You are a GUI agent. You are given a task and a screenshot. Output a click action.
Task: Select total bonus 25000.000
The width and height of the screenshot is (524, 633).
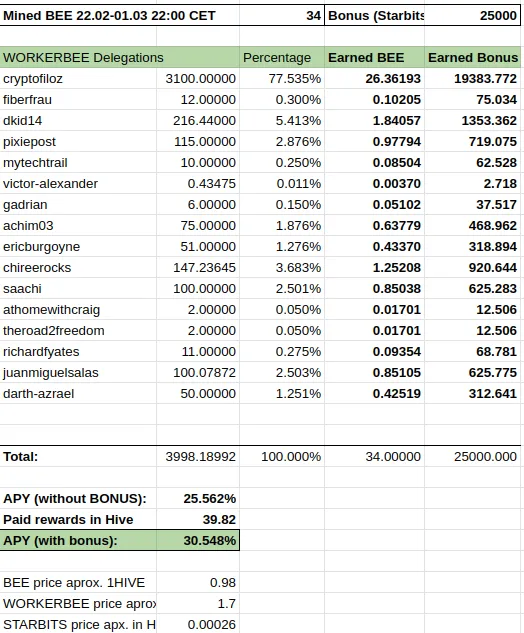pyautogui.click(x=472, y=456)
